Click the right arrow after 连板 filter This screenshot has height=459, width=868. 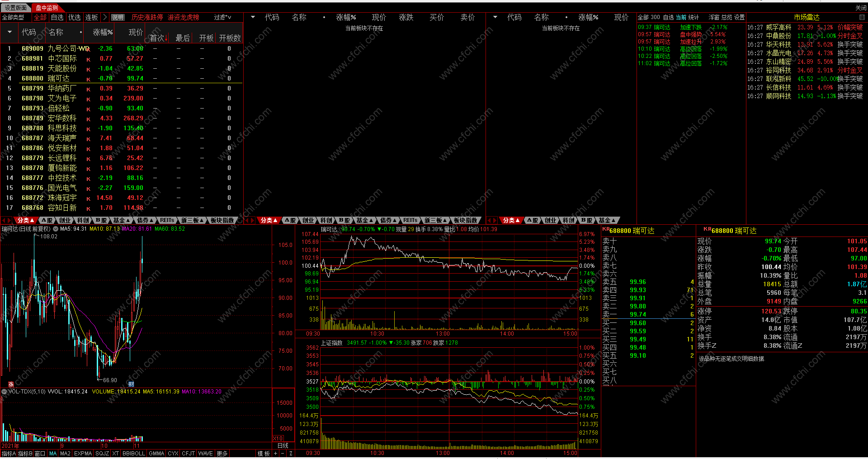[x=105, y=17]
